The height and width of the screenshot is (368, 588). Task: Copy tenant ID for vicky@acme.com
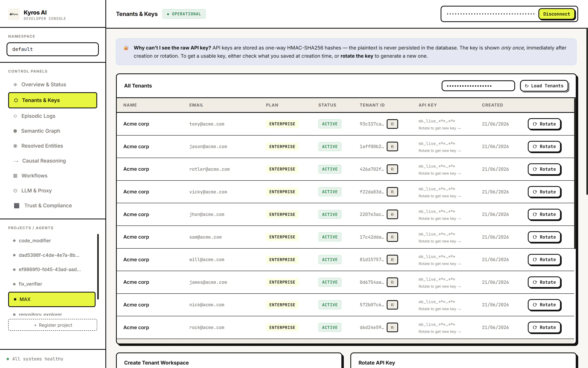pos(392,192)
